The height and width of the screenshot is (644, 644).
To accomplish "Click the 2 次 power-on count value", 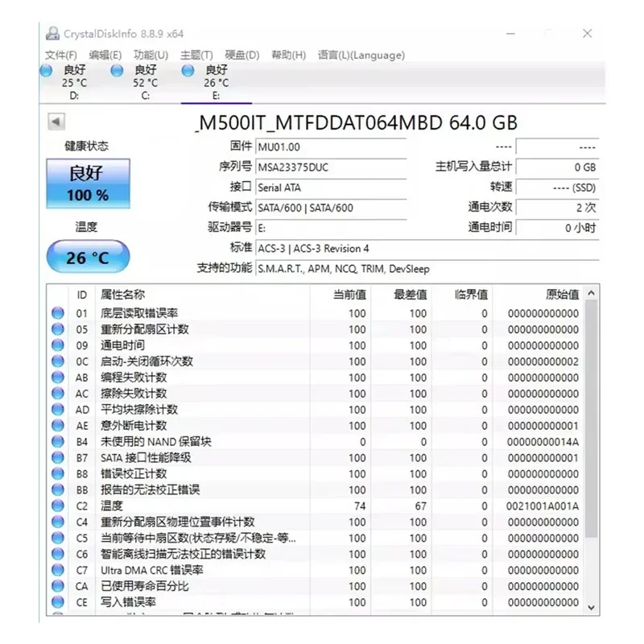I will 557,208.
